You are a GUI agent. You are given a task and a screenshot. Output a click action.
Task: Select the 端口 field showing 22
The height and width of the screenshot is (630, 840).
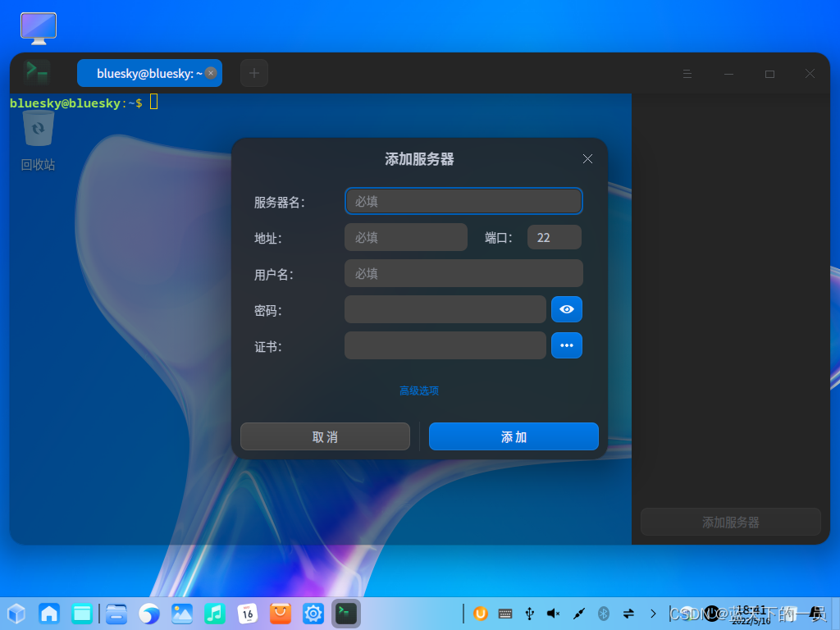(x=554, y=237)
